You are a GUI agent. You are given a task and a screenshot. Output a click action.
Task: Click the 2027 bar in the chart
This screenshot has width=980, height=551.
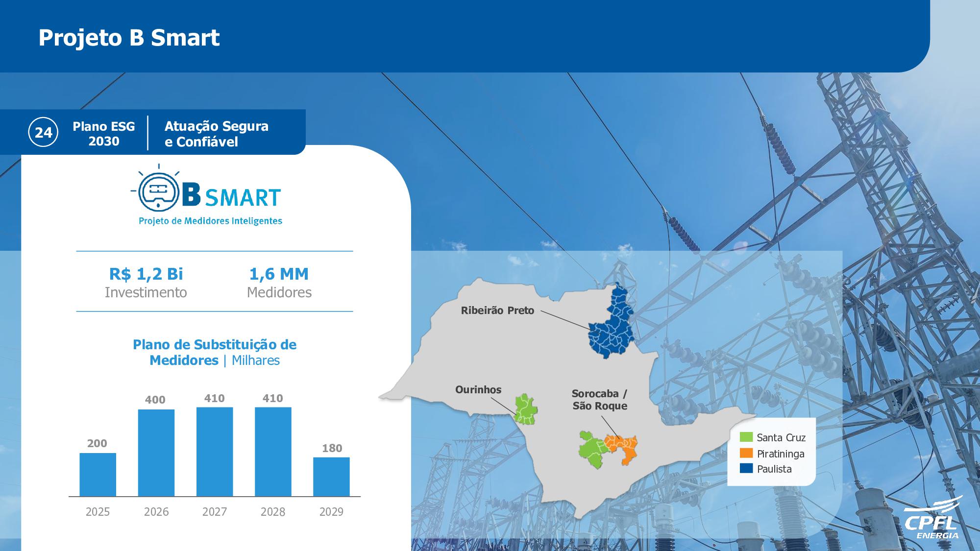click(x=214, y=452)
